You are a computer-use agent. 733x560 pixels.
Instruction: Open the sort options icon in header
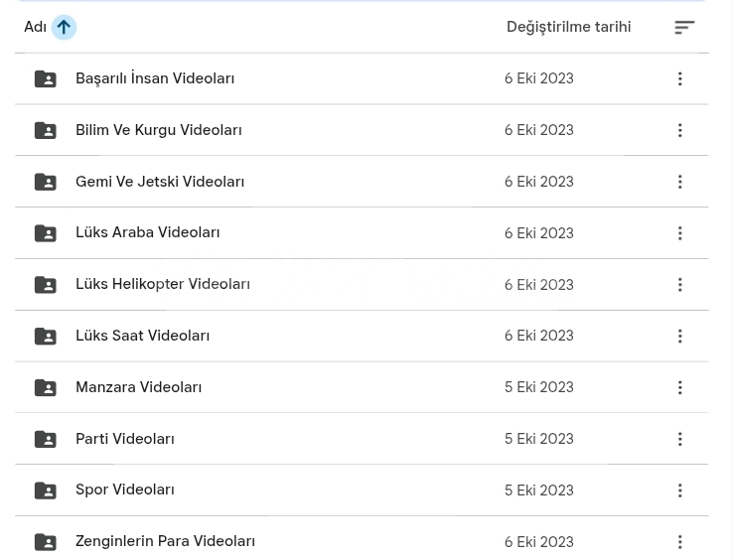[x=683, y=27]
